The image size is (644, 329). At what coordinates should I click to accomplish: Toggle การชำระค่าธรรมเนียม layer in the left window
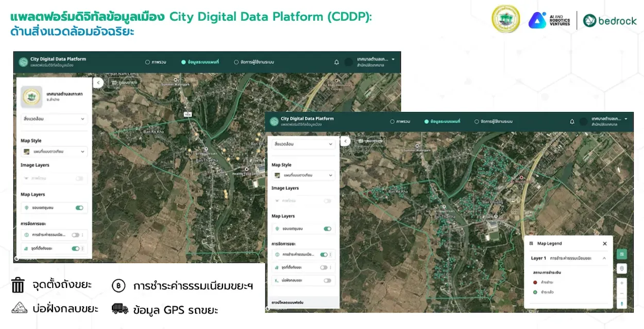[76, 235]
